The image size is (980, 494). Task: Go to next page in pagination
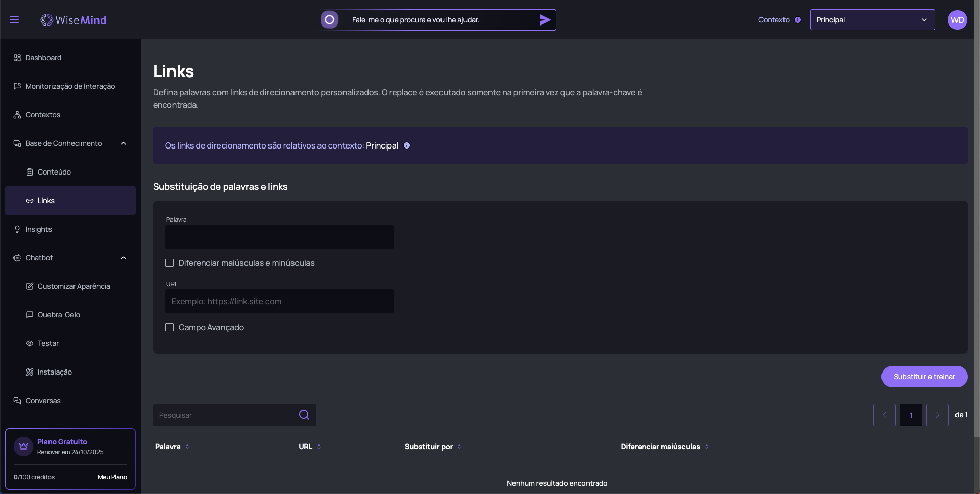click(937, 415)
